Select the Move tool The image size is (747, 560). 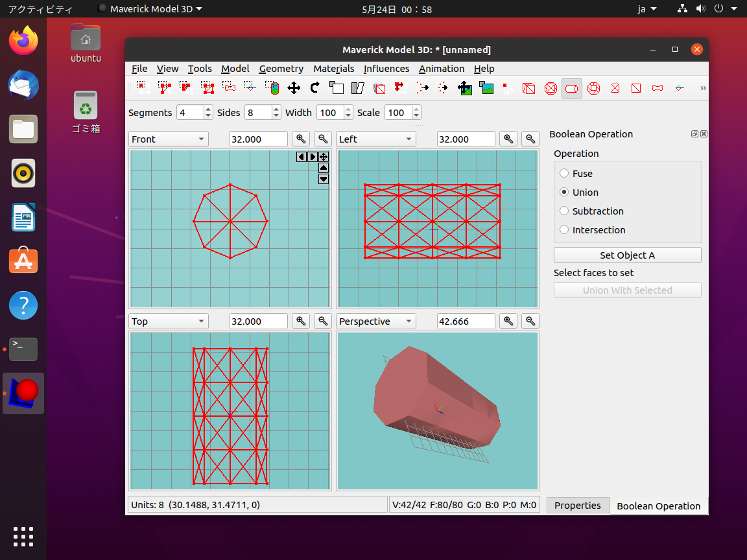(294, 87)
